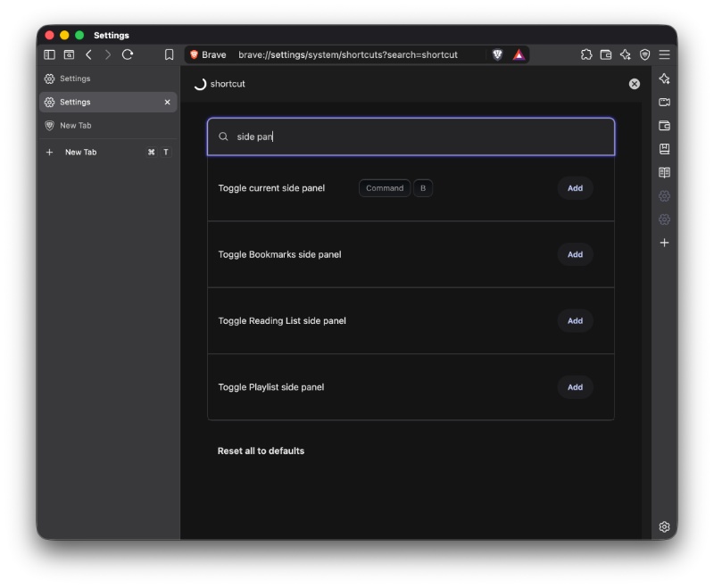Select the highlighted Settings tab

(x=108, y=102)
